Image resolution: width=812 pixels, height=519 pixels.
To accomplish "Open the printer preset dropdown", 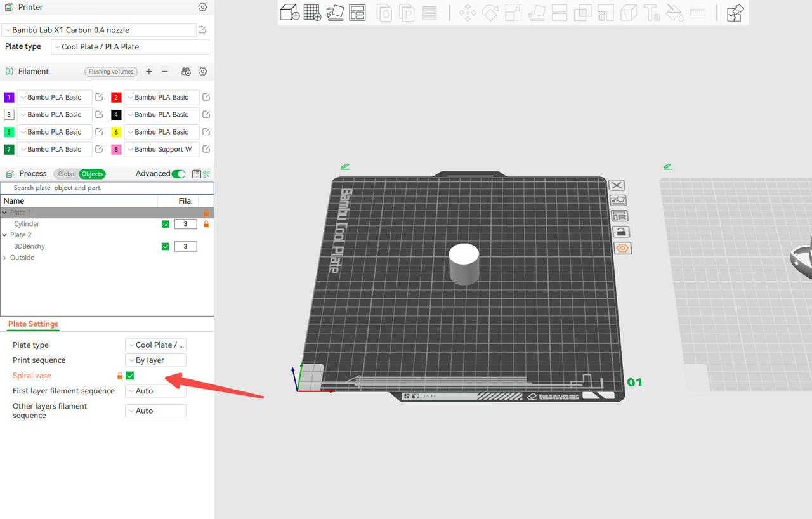I will [99, 30].
